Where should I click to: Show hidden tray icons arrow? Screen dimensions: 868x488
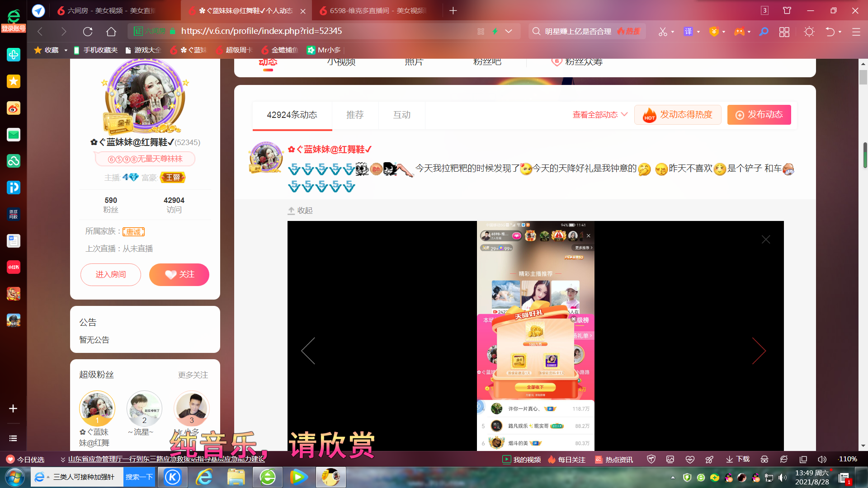(x=673, y=478)
